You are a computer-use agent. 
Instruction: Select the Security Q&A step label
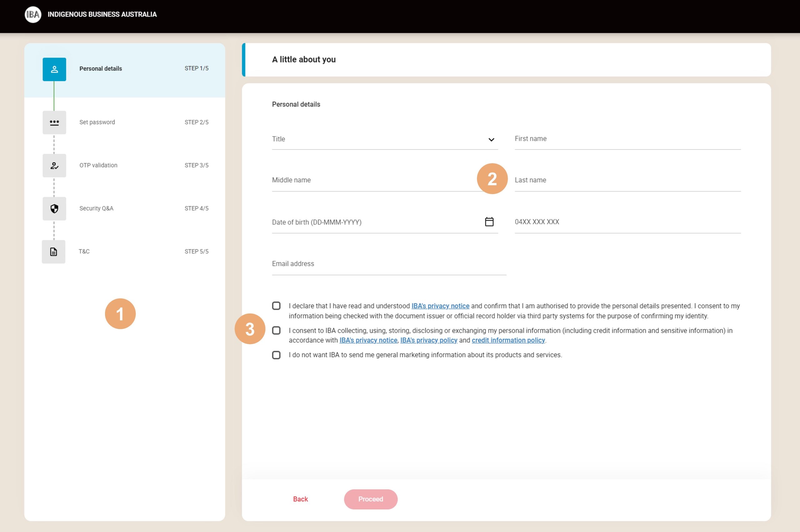(x=97, y=208)
